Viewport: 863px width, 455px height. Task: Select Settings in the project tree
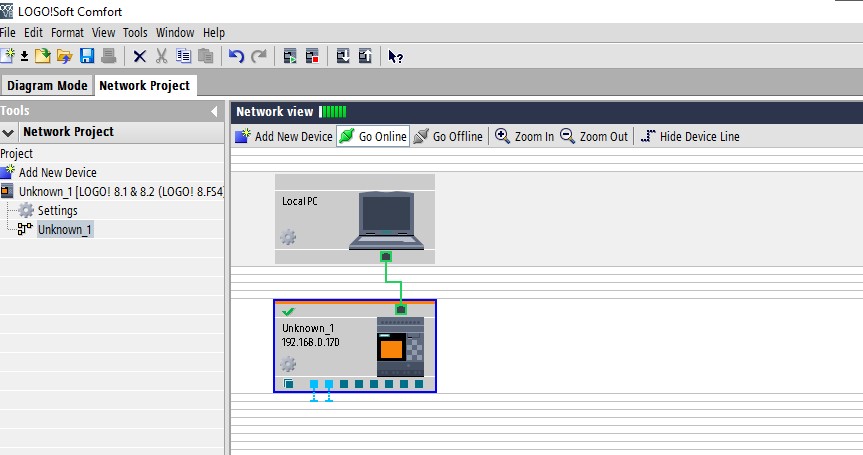point(57,210)
